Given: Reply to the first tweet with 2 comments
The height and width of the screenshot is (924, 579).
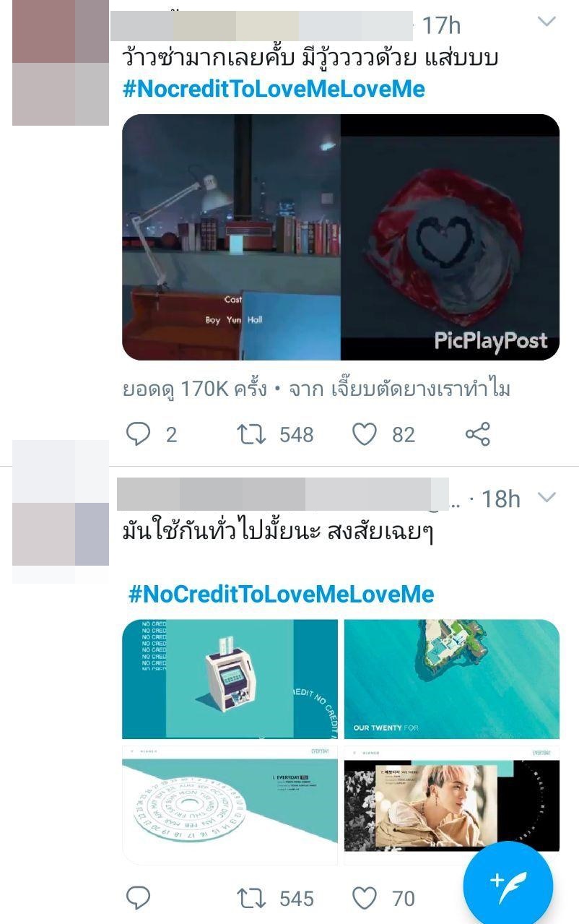Looking at the screenshot, I should click(138, 434).
